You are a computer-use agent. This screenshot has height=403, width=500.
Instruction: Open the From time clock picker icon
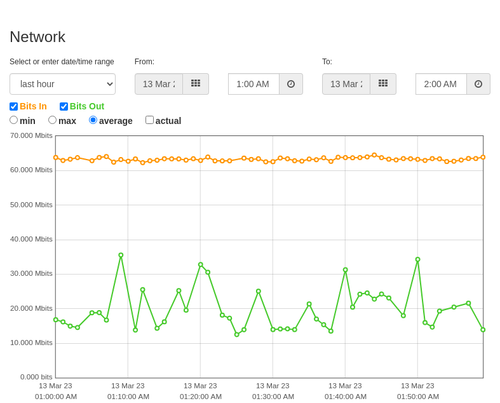[291, 84]
